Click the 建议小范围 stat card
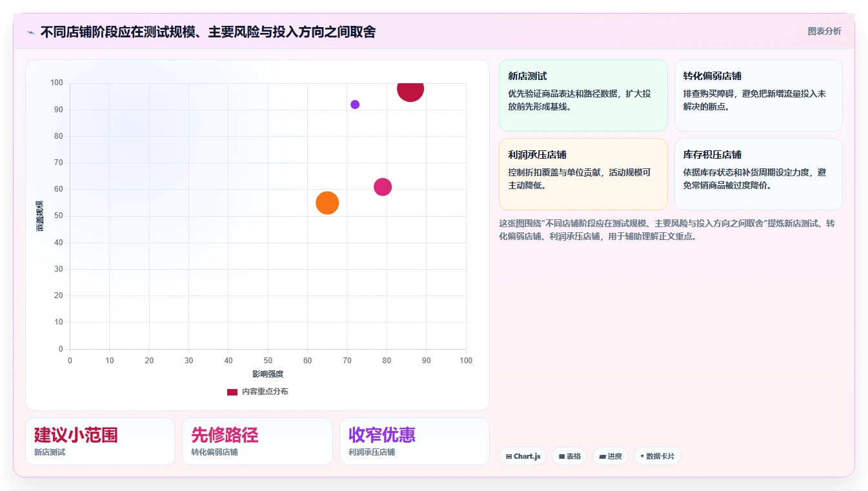This screenshot has width=868, height=491. [x=100, y=441]
